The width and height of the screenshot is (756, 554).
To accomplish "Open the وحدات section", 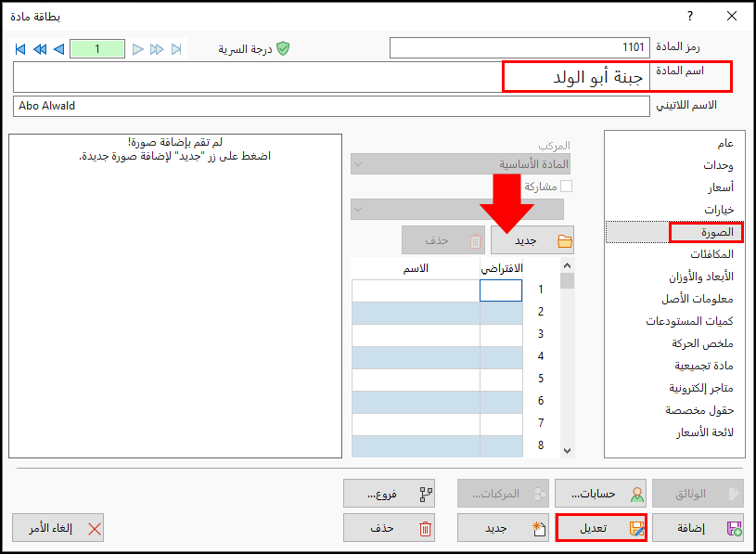I will (718, 165).
